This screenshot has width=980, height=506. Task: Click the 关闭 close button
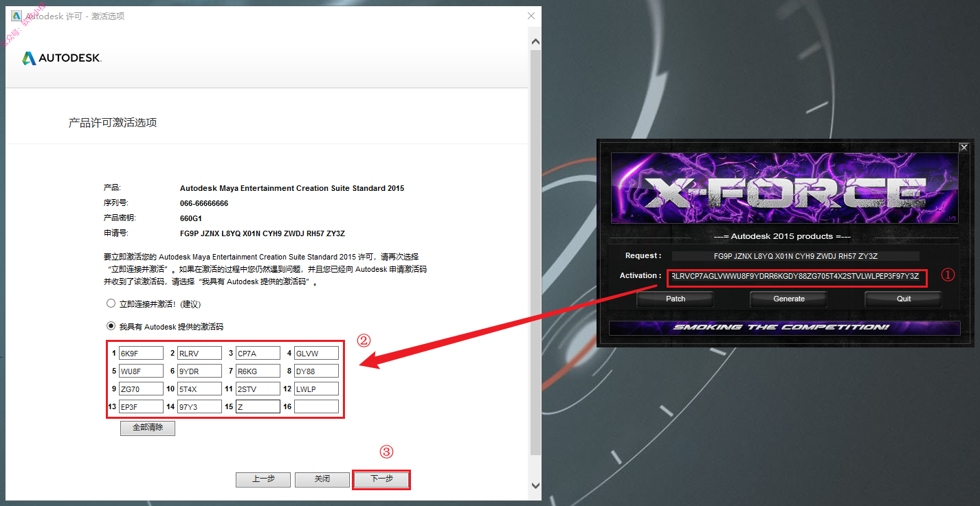(322, 479)
